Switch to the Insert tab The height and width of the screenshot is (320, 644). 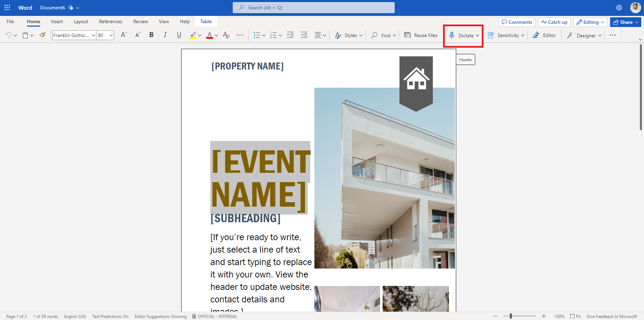(57, 21)
